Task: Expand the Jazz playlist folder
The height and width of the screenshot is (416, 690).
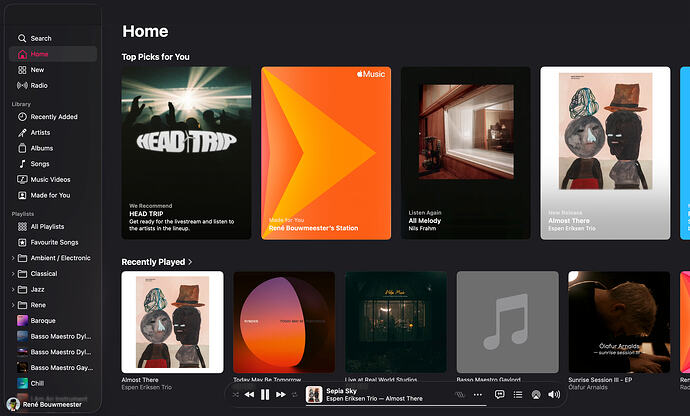Action: pyautogui.click(x=13, y=289)
